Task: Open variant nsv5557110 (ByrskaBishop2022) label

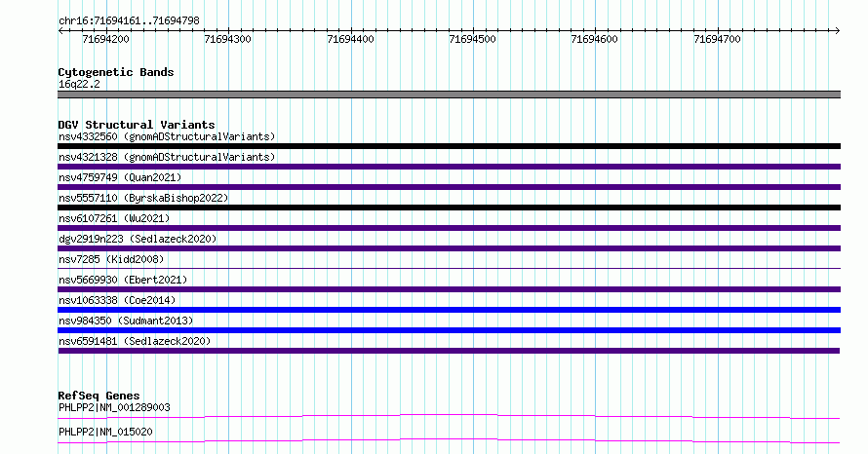Action: coord(143,198)
